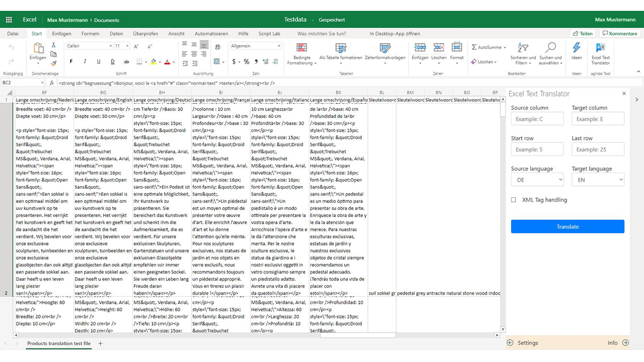Image resolution: width=644 pixels, height=362 pixels.
Task: Apply underline formatting
Action: point(99,62)
